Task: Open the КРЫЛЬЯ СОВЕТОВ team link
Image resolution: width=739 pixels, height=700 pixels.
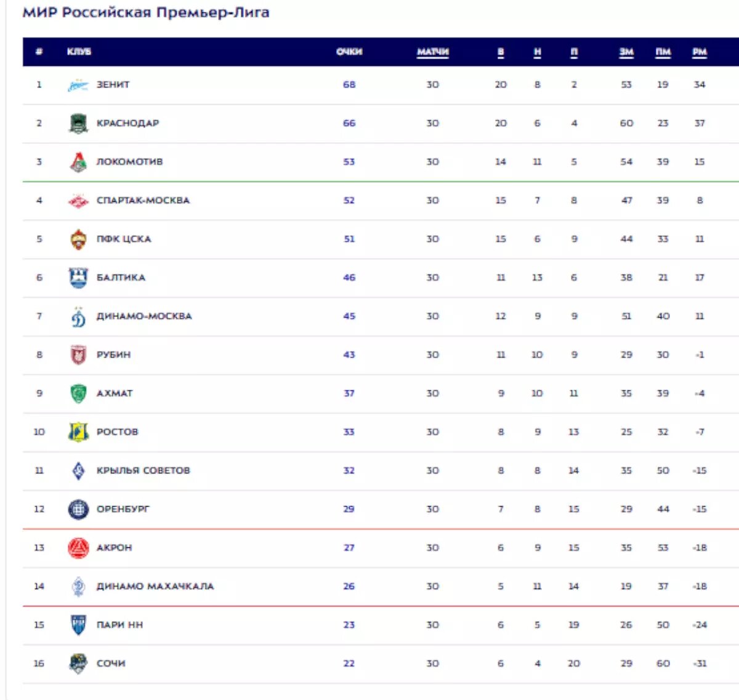Action: 143,470
